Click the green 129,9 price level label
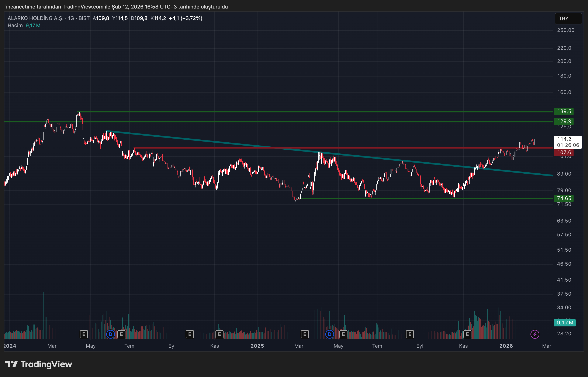 point(564,121)
